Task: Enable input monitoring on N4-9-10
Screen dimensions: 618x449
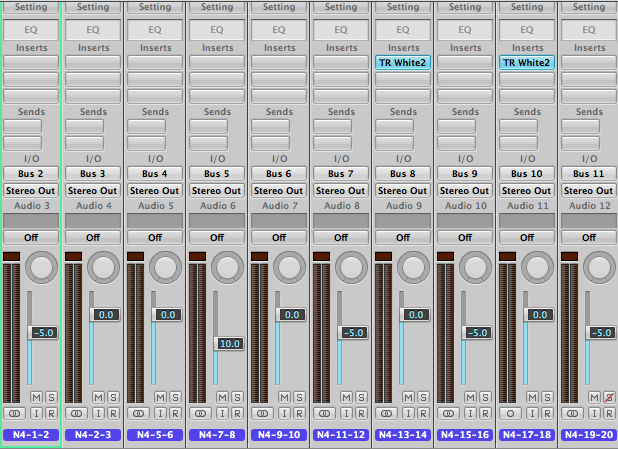Action: [285, 414]
